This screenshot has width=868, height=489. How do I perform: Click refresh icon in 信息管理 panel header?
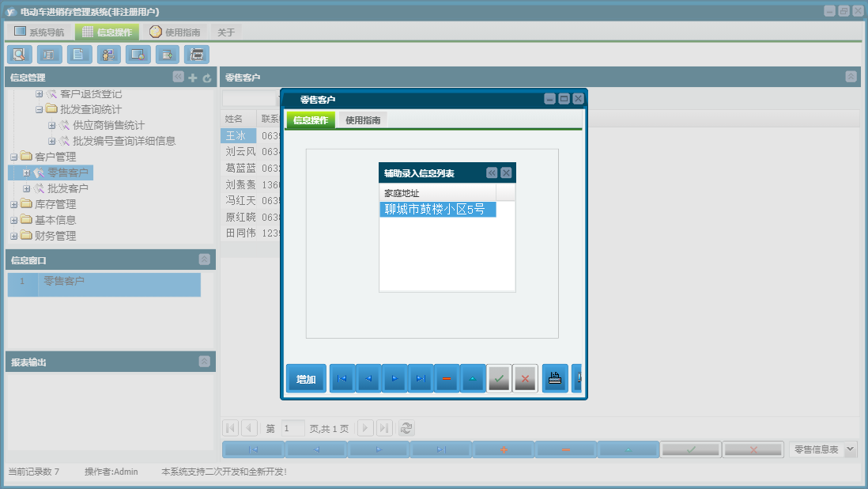[207, 78]
